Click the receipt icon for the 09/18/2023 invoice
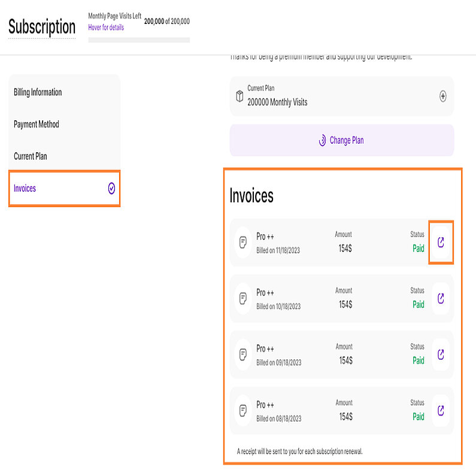This screenshot has width=476, height=476. tap(243, 354)
